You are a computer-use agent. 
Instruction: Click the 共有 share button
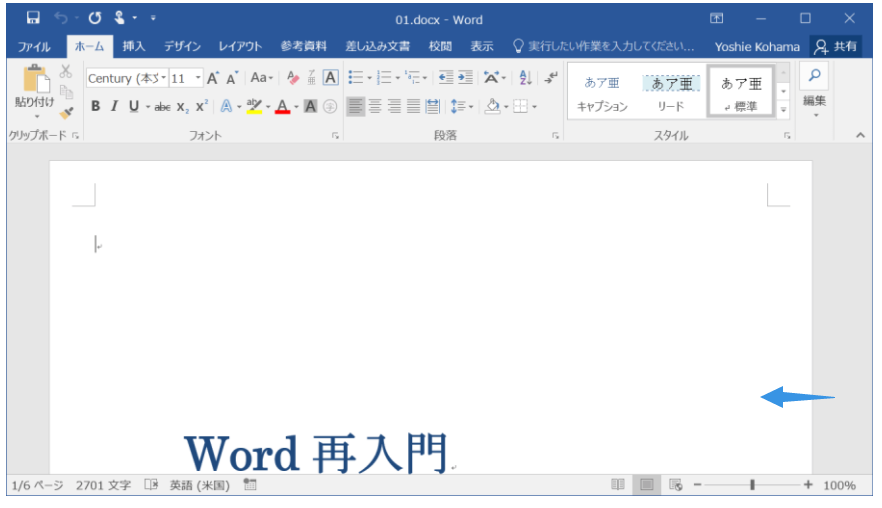point(836,46)
